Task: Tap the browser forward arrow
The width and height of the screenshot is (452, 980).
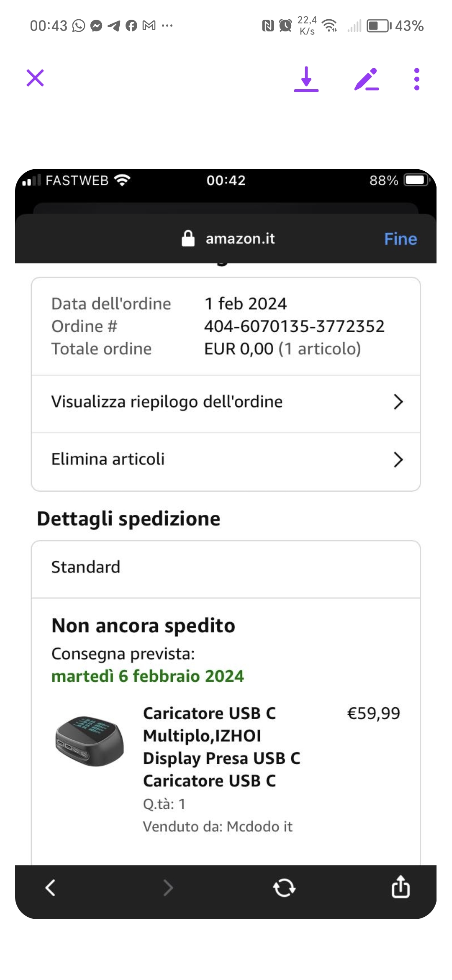Action: point(168,887)
